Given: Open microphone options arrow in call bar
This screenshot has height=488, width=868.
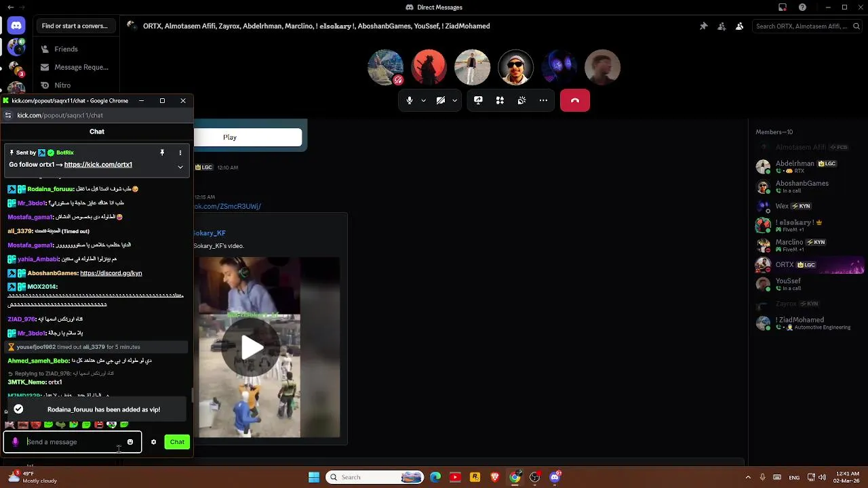Looking at the screenshot, I should [x=423, y=100].
